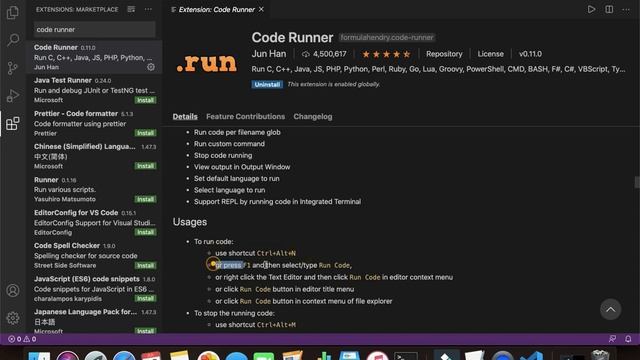Screen dimensions: 640x360
Task: Click the publisher name Jun Han
Action: [269, 54]
